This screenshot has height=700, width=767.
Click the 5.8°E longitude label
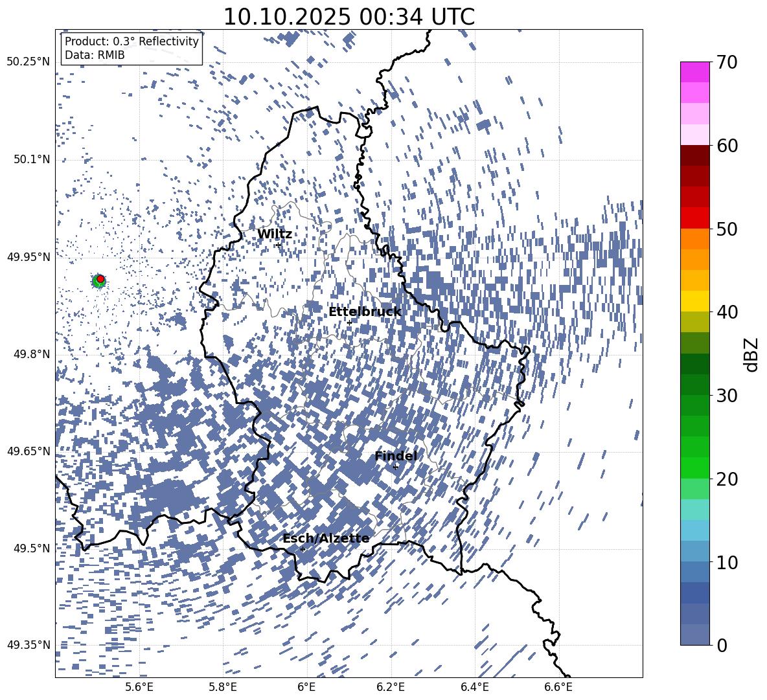[223, 687]
